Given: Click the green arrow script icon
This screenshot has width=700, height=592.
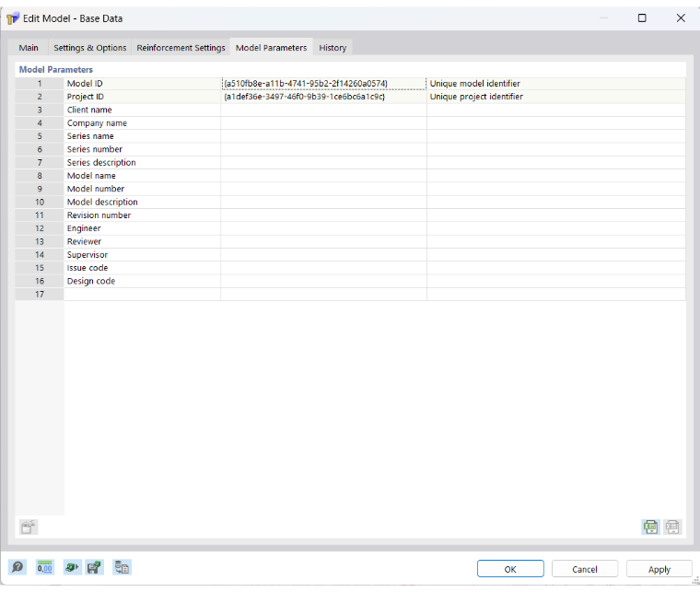Looking at the screenshot, I should pyautogui.click(x=72, y=567).
